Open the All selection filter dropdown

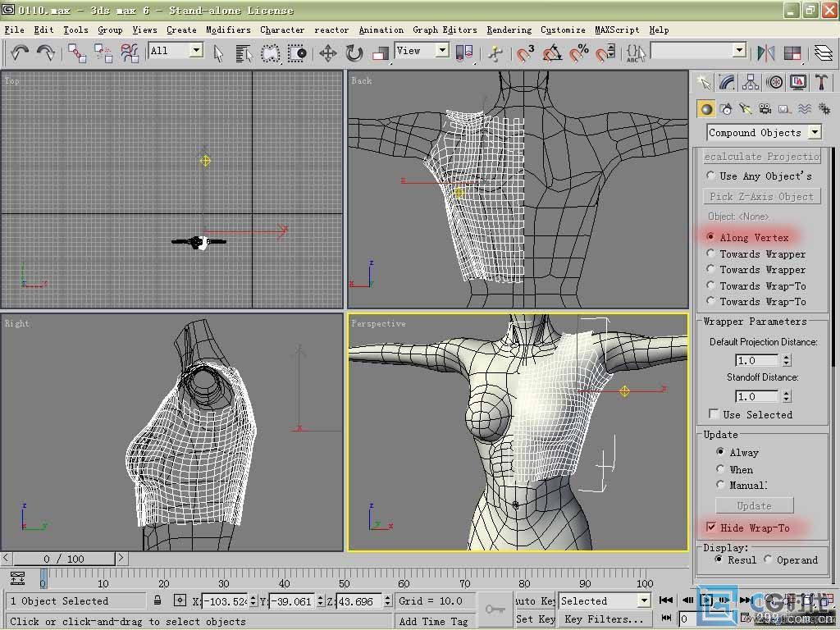(x=197, y=51)
